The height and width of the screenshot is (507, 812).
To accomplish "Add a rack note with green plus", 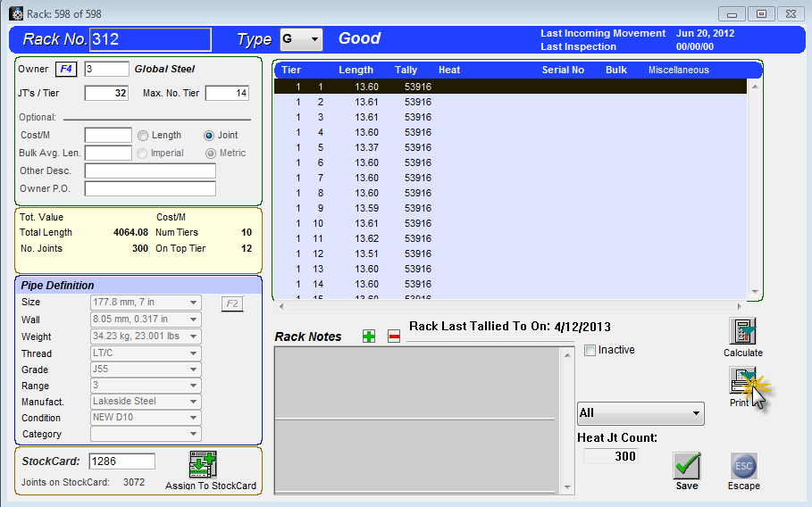I will coord(369,337).
